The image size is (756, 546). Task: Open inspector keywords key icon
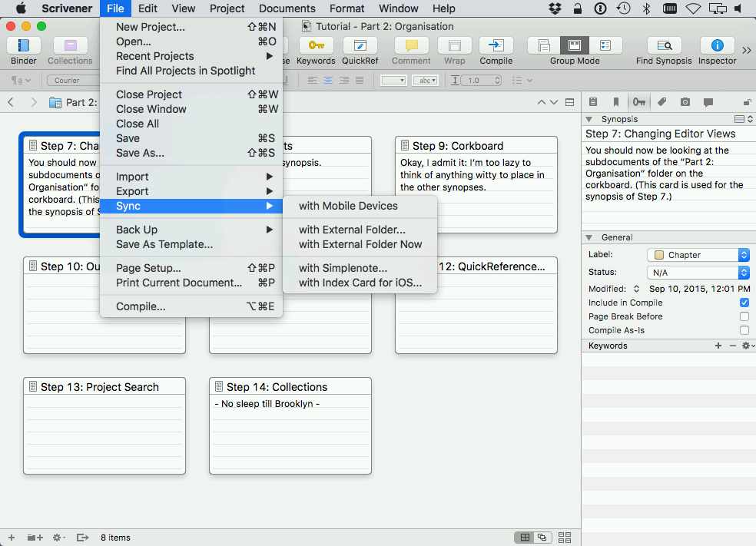point(639,101)
